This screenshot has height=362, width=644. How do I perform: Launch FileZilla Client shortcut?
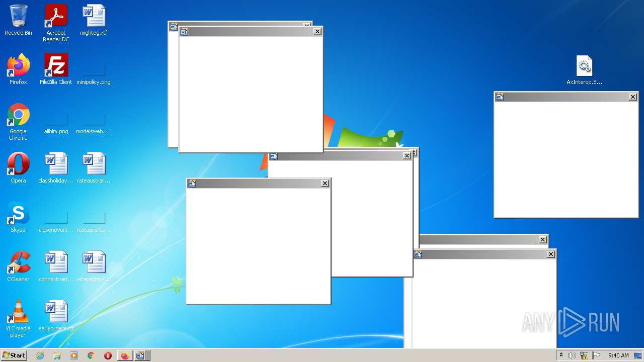pyautogui.click(x=56, y=69)
